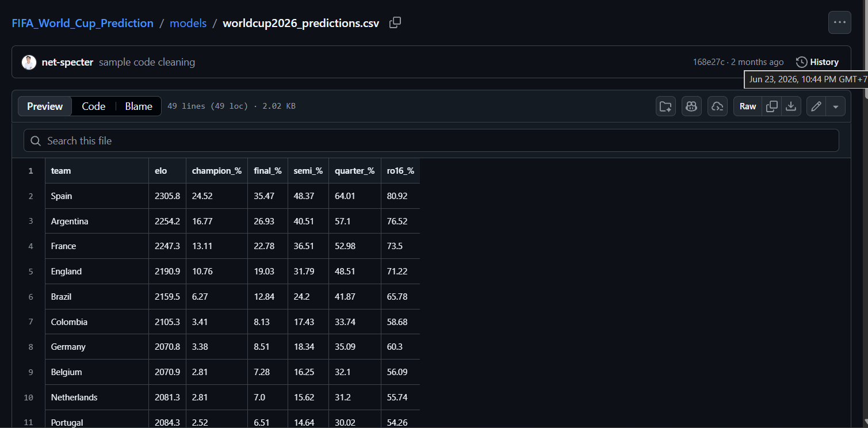Viewport: 868px width, 428px height.
Task: Open the Copilot chat icon
Action: (691, 106)
